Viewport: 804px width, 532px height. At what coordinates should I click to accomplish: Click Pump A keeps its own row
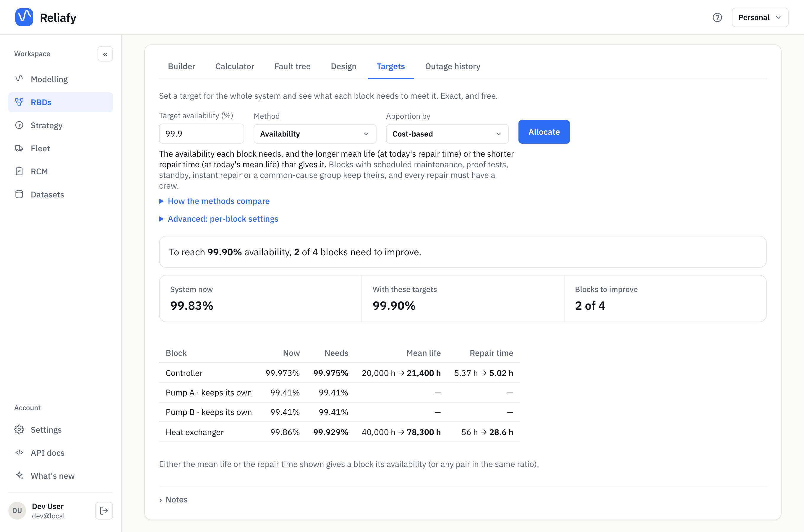click(339, 392)
